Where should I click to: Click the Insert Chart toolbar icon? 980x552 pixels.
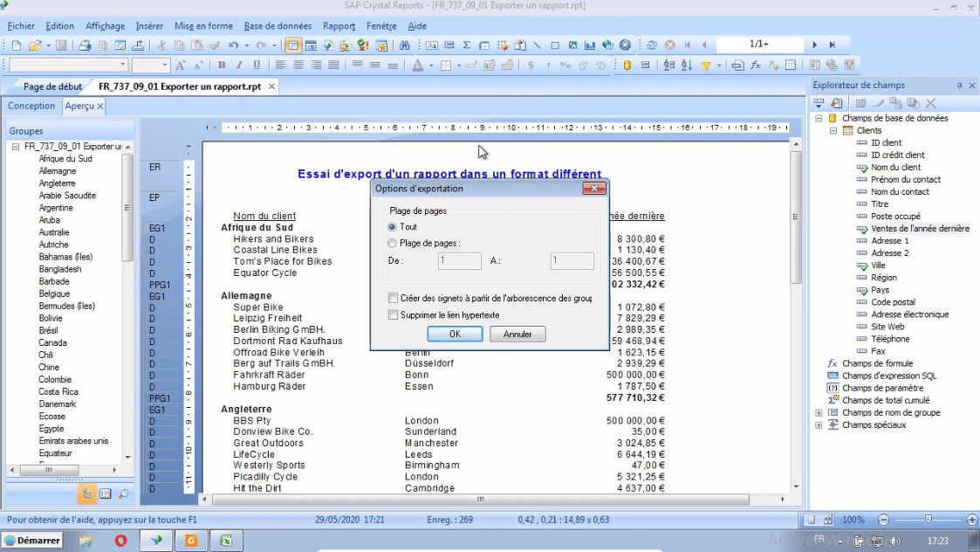(x=590, y=45)
